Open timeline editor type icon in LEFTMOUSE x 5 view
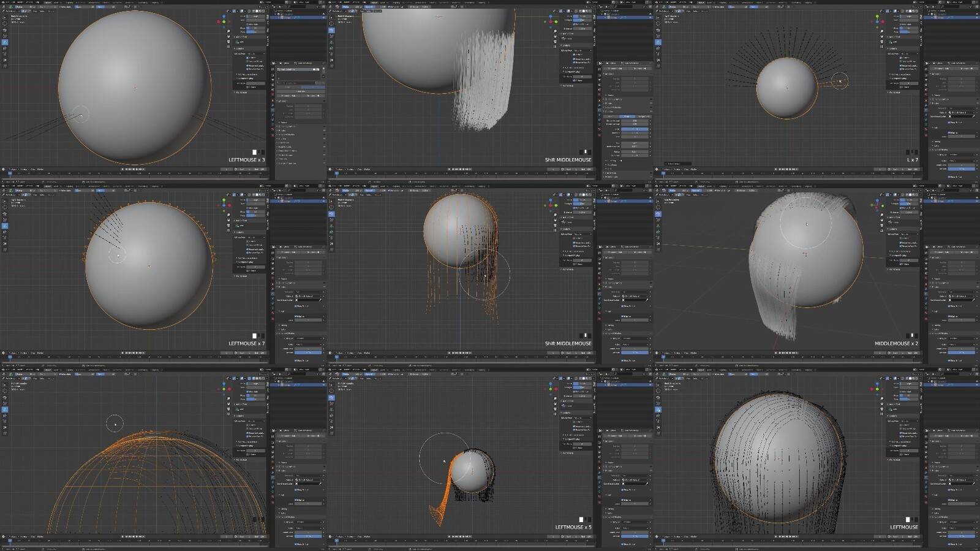 pyautogui.click(x=330, y=537)
